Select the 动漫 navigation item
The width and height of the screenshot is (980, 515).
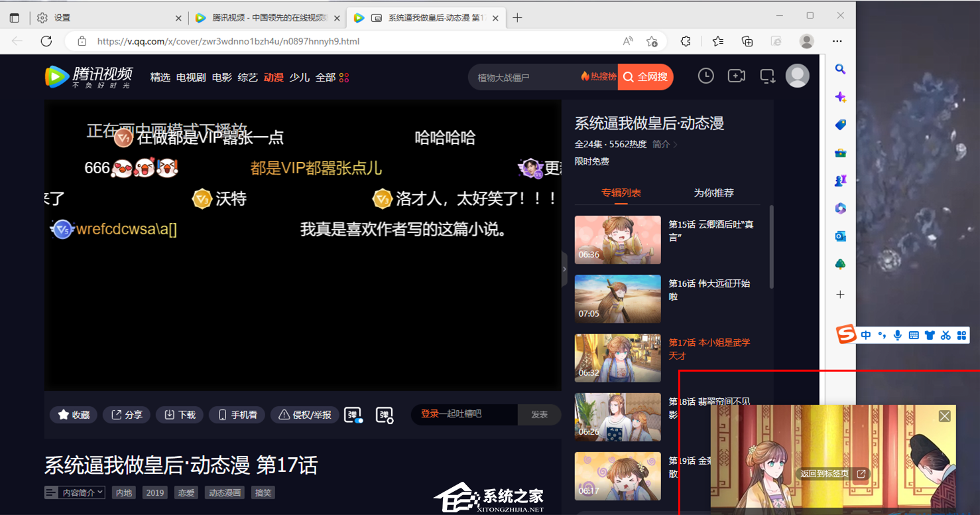(x=274, y=78)
